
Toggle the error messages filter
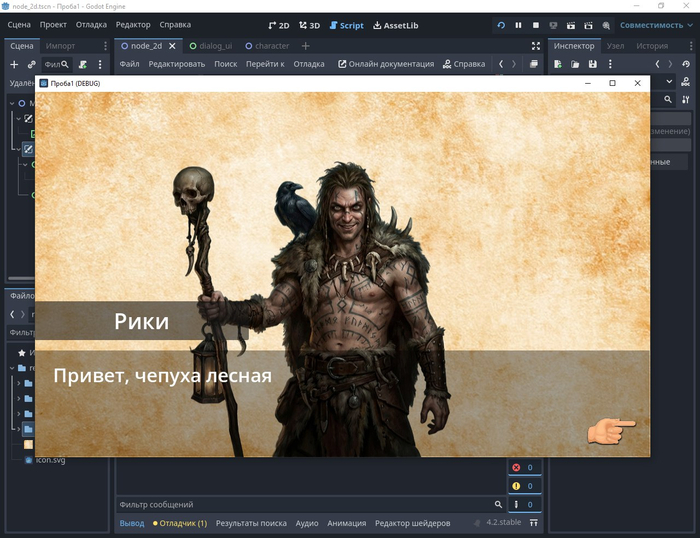[523, 467]
